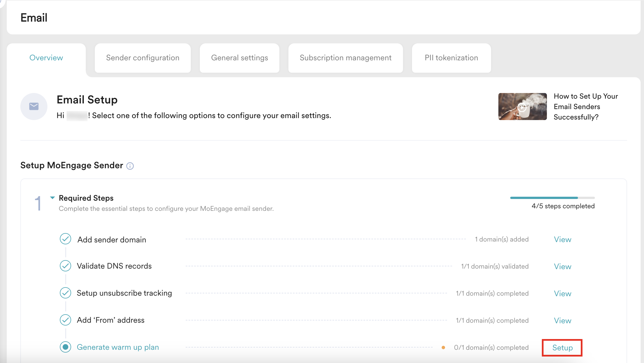Click checkmark icon for Setup unsubscribe tracking
The image size is (644, 363).
coord(65,293)
